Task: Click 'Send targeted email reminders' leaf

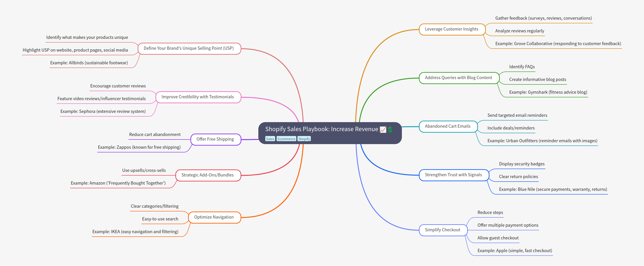Action: [517, 115]
